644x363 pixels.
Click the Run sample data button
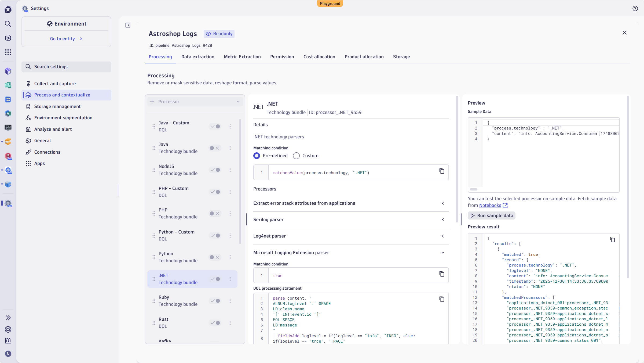click(491, 215)
